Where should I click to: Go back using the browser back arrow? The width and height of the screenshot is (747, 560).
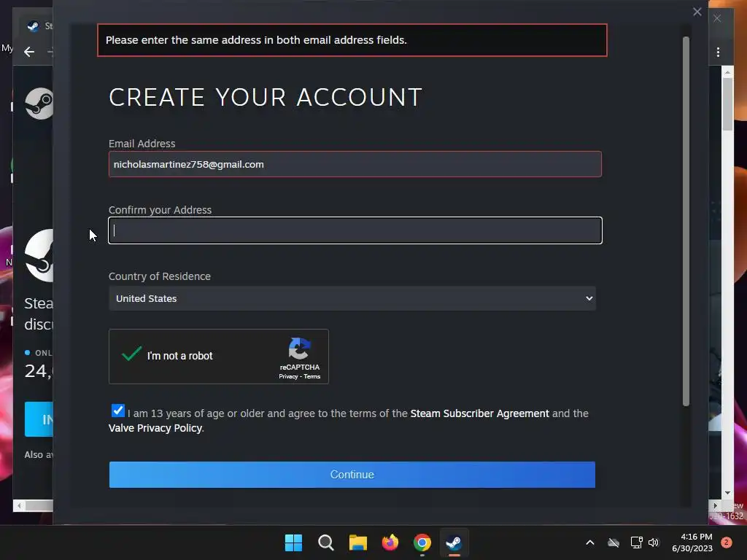[x=29, y=52]
